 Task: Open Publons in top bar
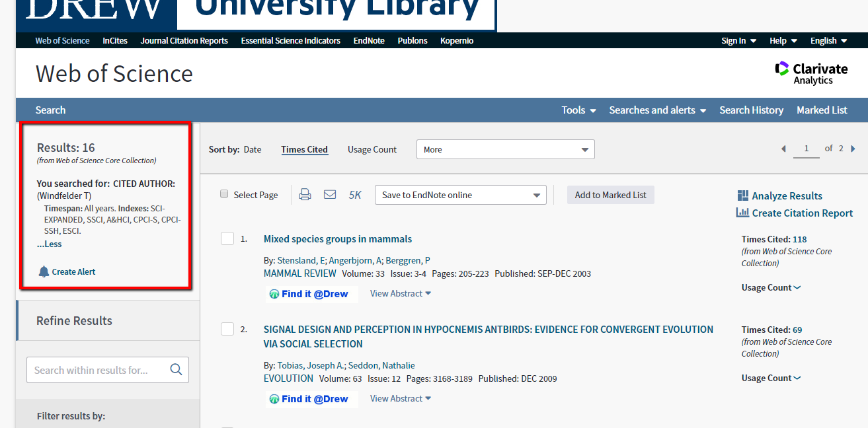click(x=413, y=40)
